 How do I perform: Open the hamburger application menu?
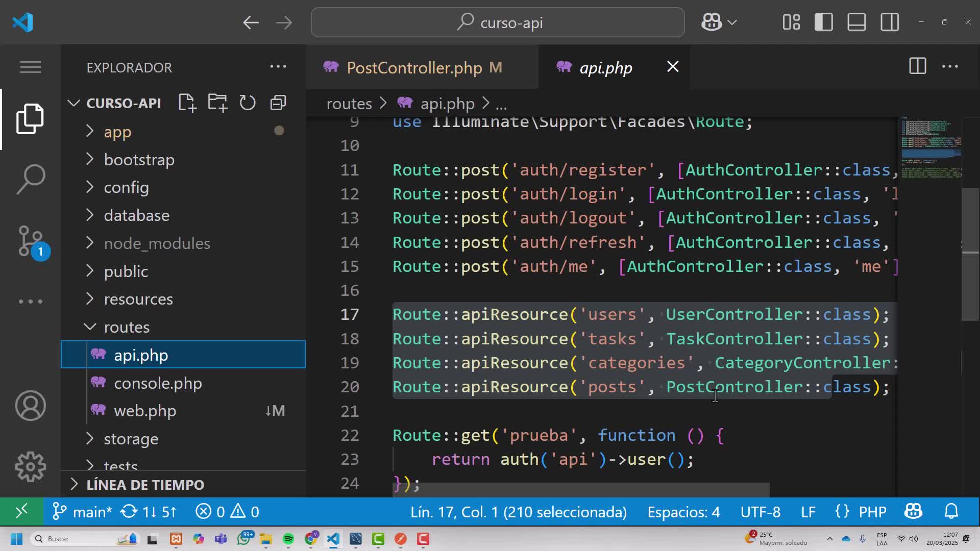31,67
